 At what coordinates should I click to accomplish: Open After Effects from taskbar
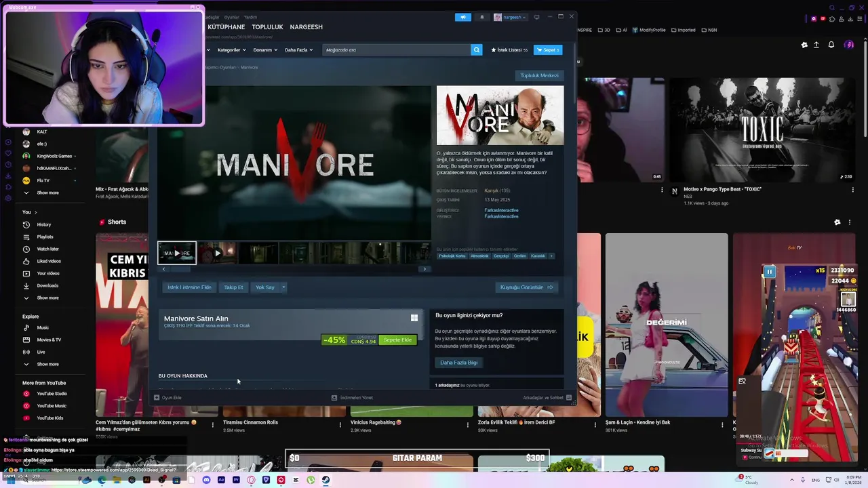[221, 480]
